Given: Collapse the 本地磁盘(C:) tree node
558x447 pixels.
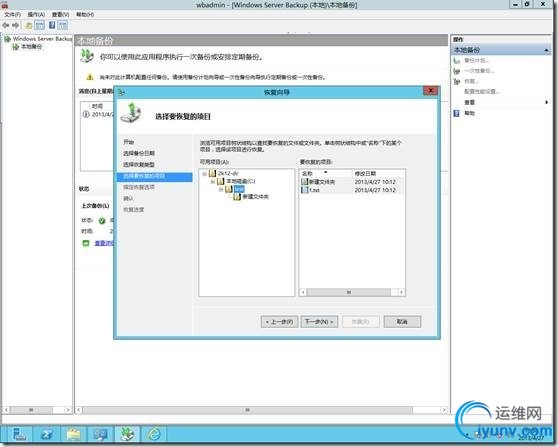Looking at the screenshot, I should click(x=213, y=182).
